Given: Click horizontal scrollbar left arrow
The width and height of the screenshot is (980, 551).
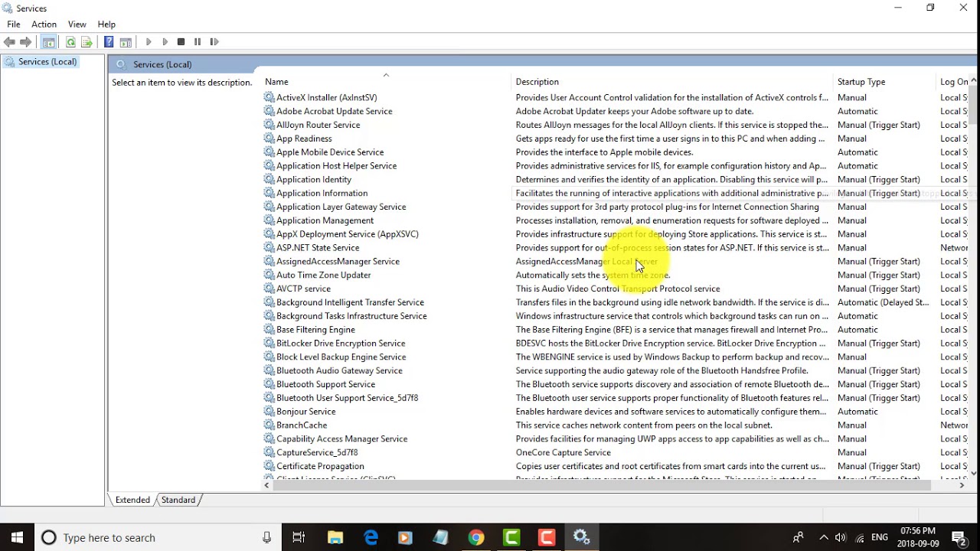Looking at the screenshot, I should point(266,484).
